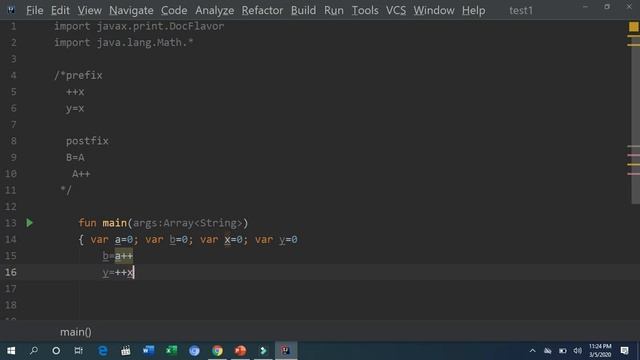Click the battery tray icon

pos(562,351)
